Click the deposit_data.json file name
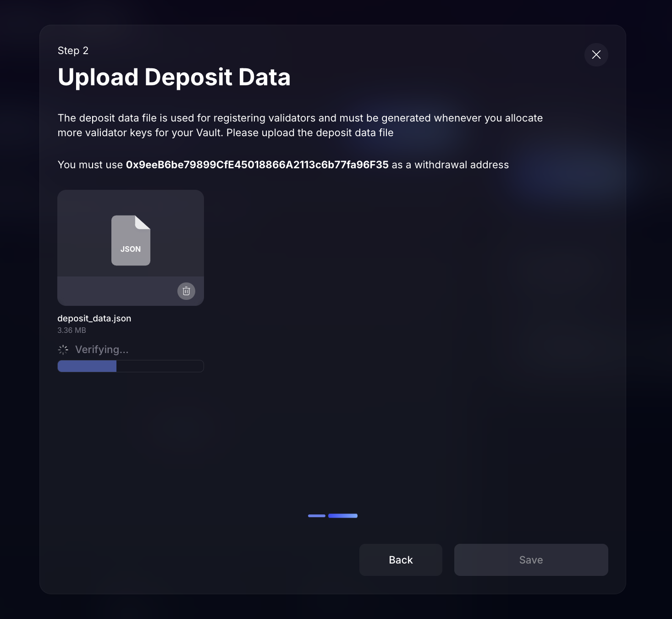This screenshot has width=672, height=619. click(x=94, y=318)
